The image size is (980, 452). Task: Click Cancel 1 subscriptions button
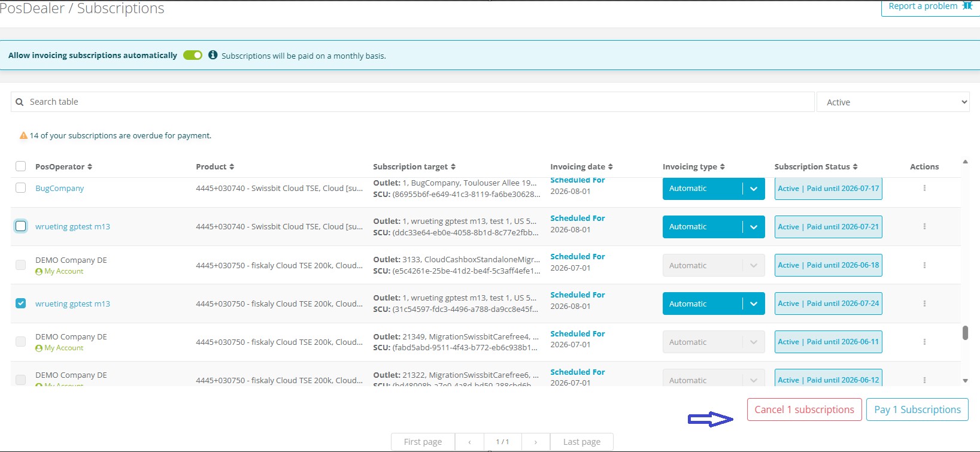coord(804,409)
